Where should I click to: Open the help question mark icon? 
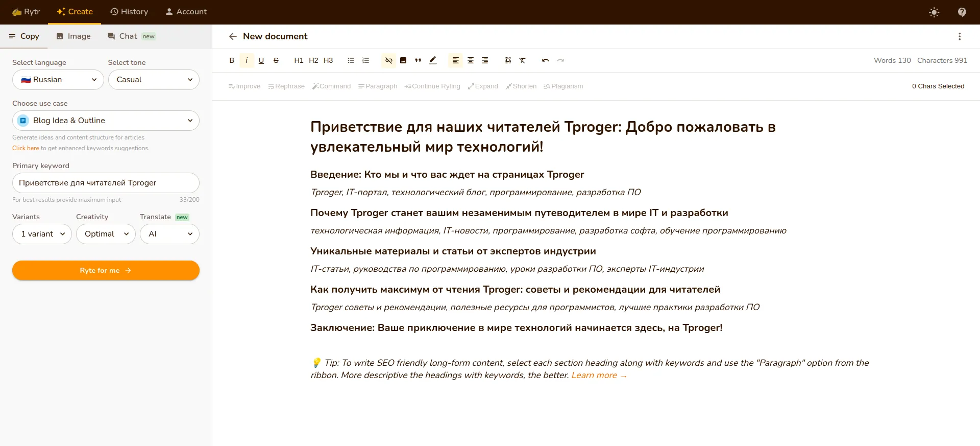[962, 12]
